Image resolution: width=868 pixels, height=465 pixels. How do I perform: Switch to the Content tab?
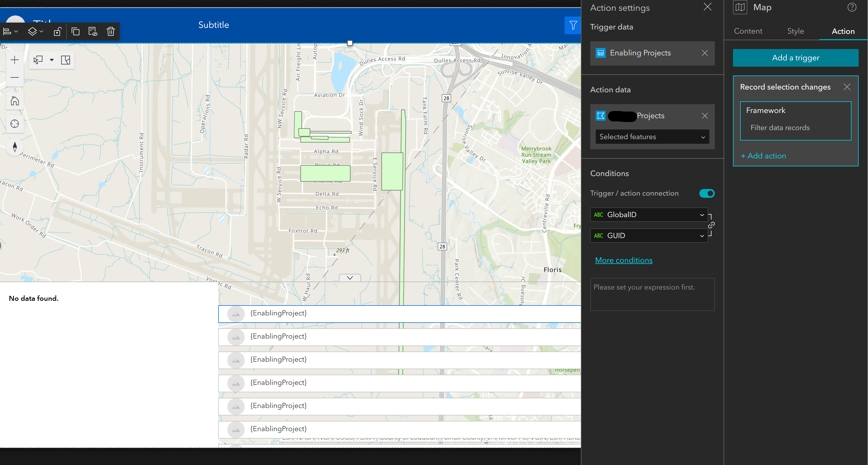pos(748,31)
